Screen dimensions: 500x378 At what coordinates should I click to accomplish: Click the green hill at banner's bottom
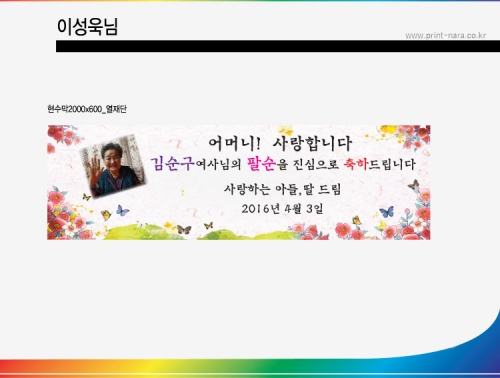tap(200, 232)
